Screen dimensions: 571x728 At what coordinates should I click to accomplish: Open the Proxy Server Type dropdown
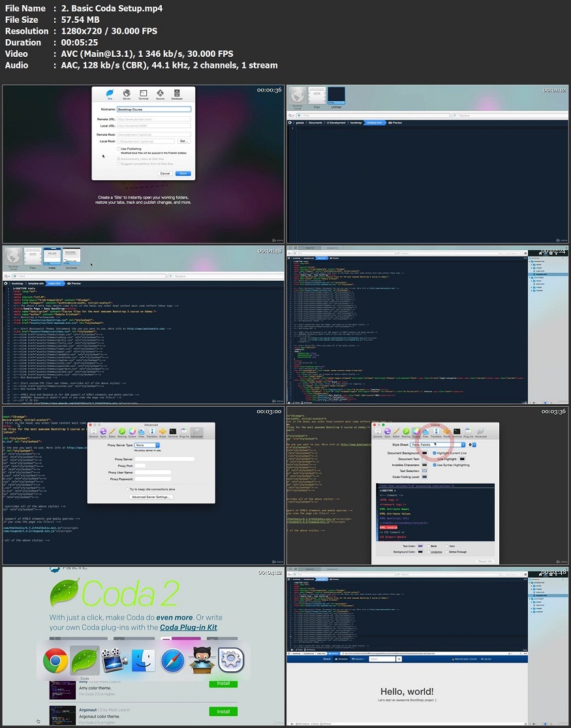coord(147,445)
